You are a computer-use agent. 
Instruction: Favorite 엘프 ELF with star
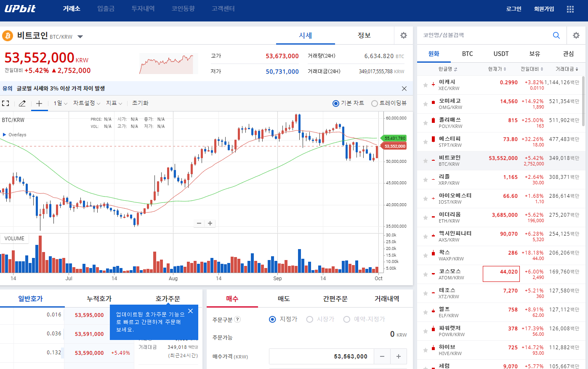(426, 313)
